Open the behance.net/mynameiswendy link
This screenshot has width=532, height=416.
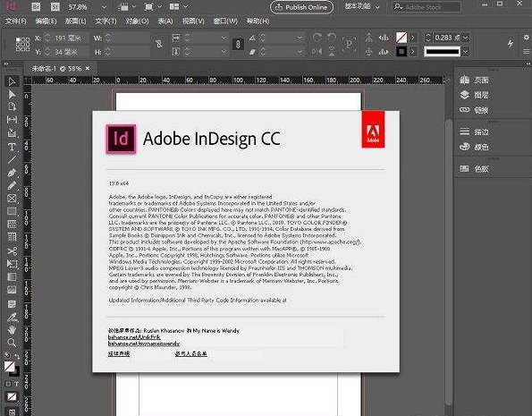(x=144, y=344)
